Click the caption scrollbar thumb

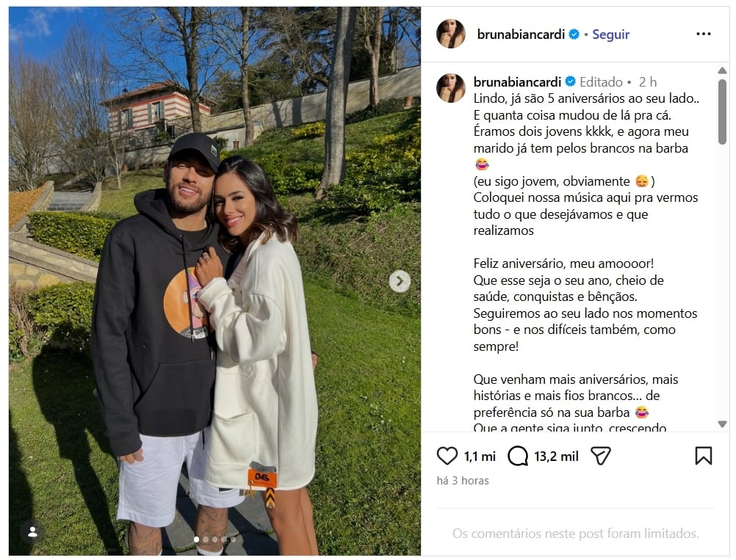point(722,112)
